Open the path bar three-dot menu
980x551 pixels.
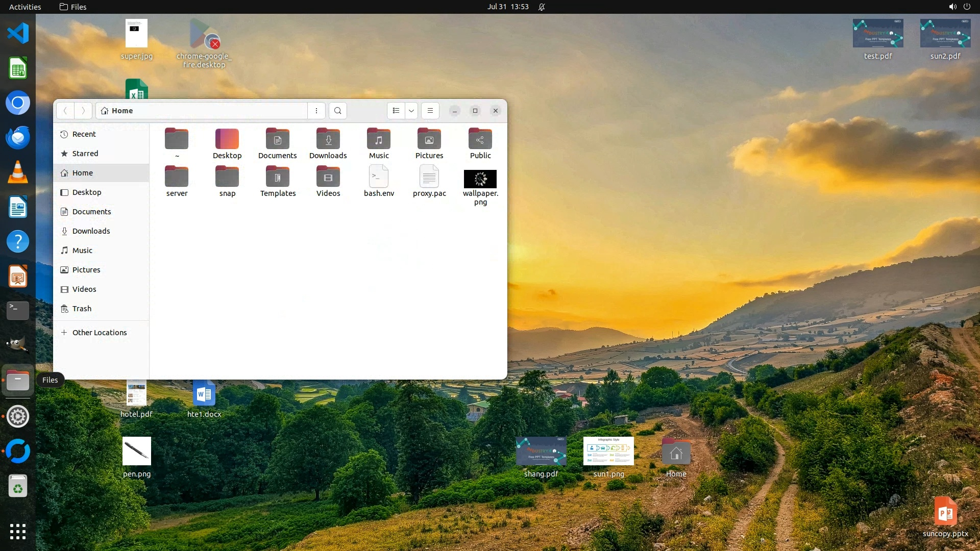click(x=316, y=111)
